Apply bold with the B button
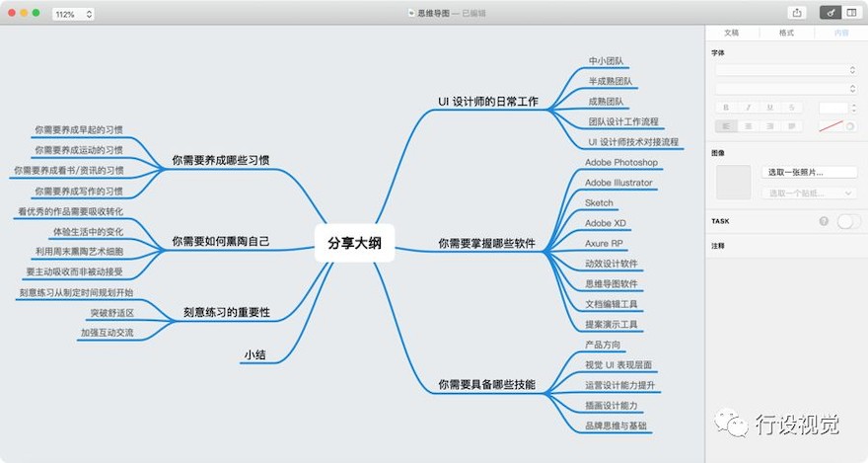The image size is (868, 463). point(726,108)
